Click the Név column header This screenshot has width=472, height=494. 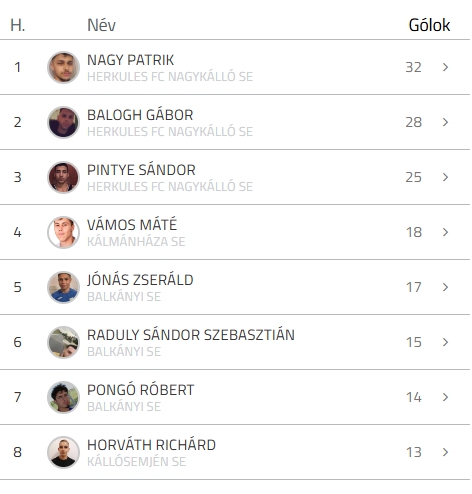point(101,25)
